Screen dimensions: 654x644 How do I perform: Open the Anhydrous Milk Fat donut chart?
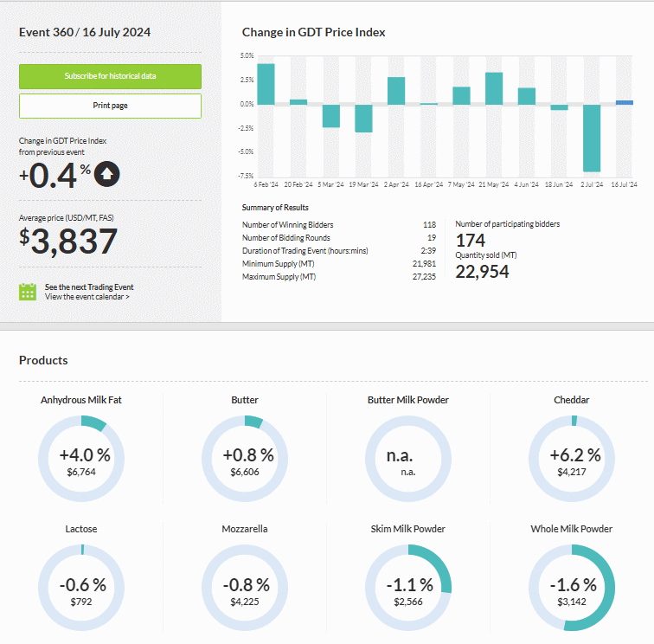81,459
